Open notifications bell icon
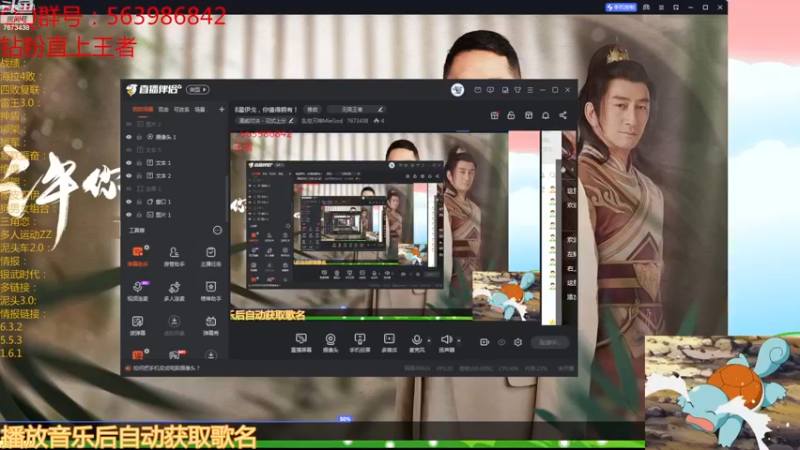The width and height of the screenshot is (800, 450). pyautogui.click(x=545, y=115)
